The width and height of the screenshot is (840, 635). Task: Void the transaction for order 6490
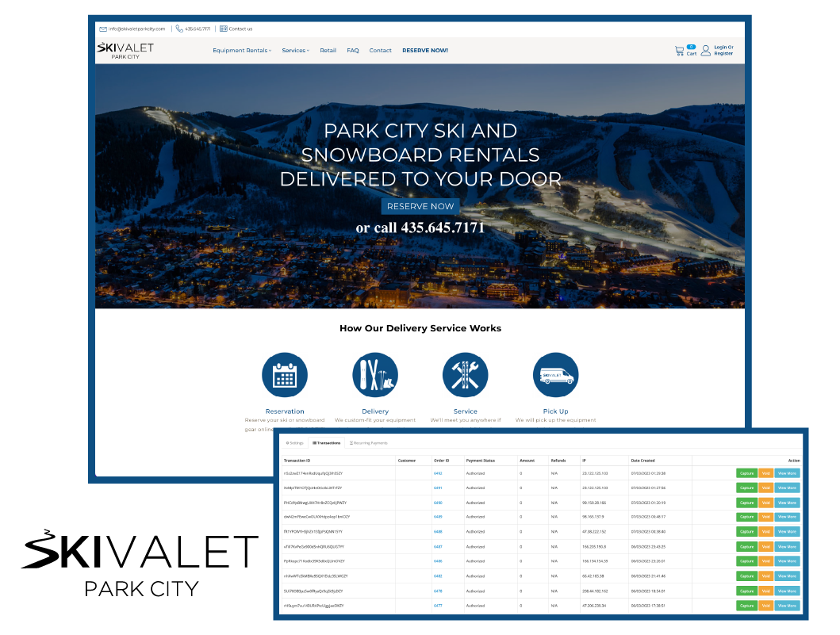[x=765, y=503]
